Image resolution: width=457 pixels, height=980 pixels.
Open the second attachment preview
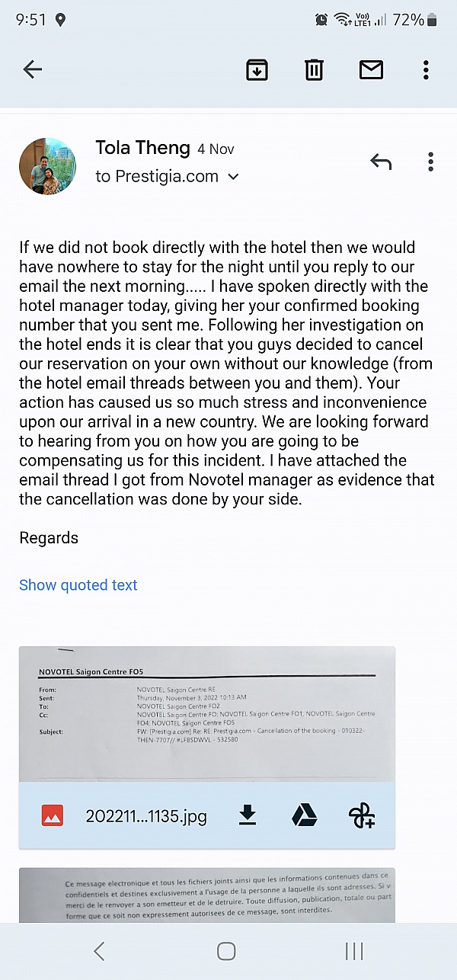tap(207, 895)
